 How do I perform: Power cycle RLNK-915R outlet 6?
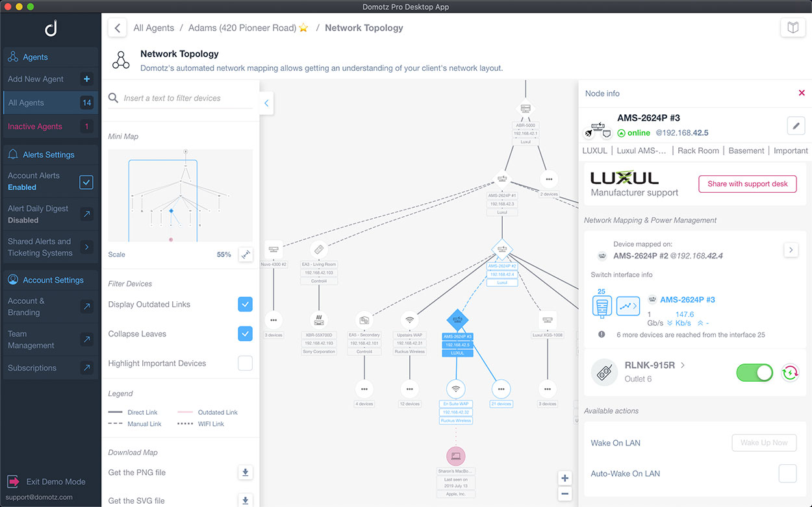coord(790,373)
